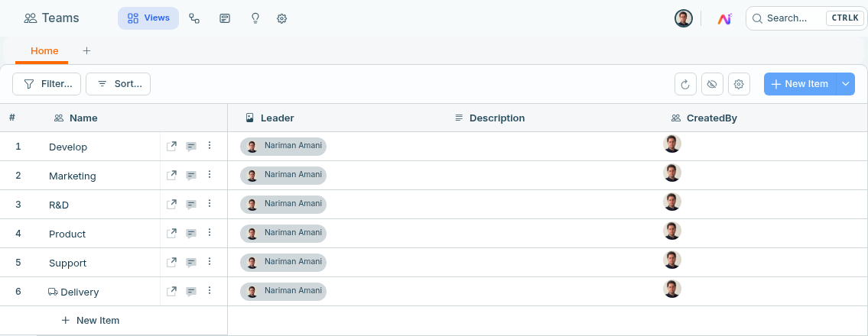Select the Home tab

click(x=44, y=51)
